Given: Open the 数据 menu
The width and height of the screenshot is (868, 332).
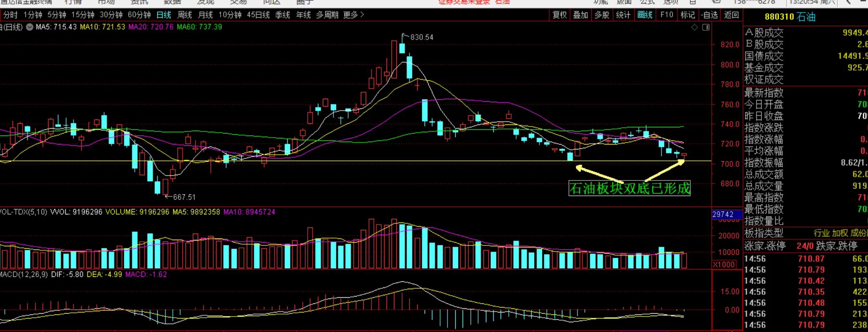Looking at the screenshot, I should (172, 2).
